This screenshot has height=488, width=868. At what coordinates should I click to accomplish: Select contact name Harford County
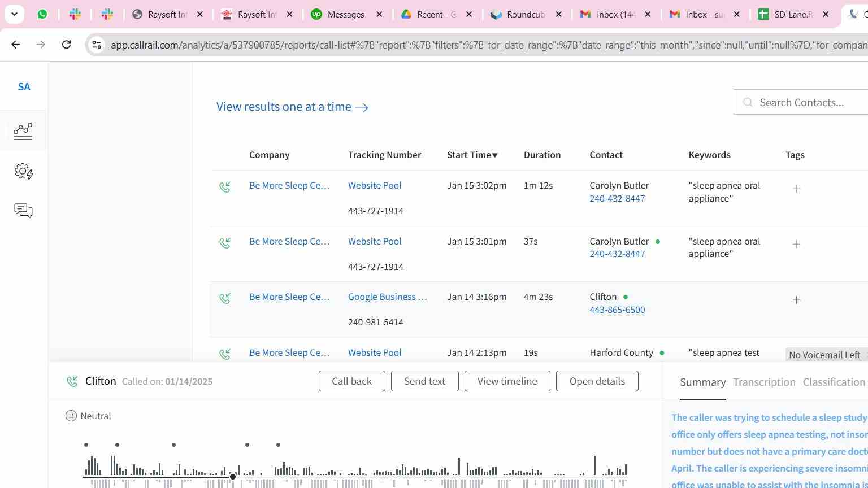pyautogui.click(x=621, y=352)
